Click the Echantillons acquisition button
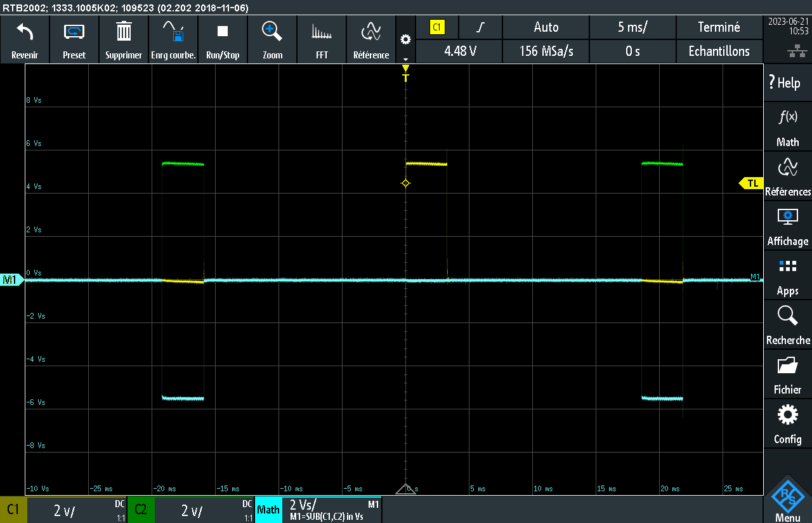Viewport: 812px width, 523px height. coord(719,51)
